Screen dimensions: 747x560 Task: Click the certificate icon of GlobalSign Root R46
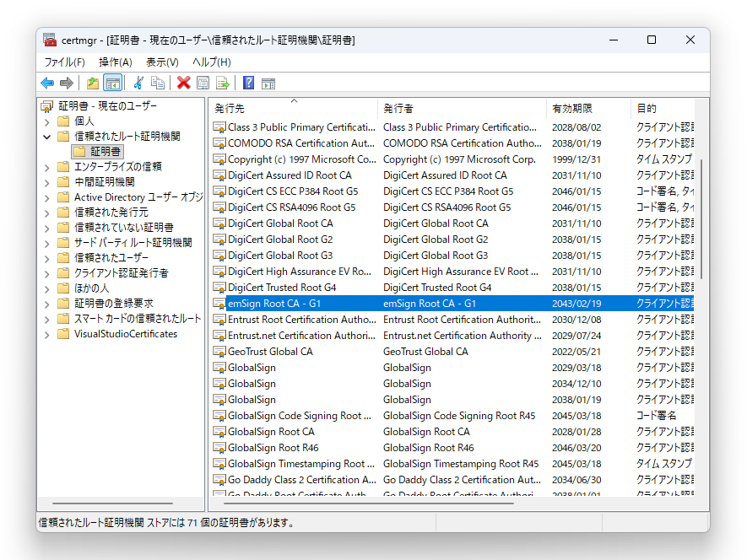pos(219,448)
